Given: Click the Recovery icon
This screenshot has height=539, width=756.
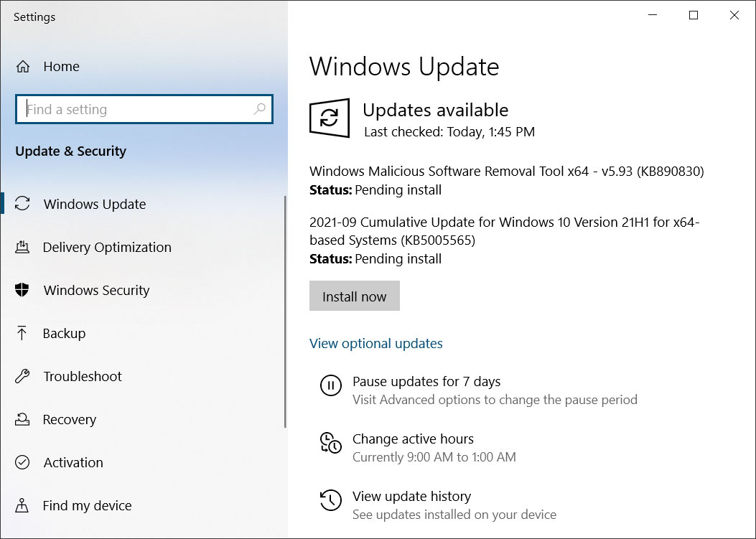Looking at the screenshot, I should pyautogui.click(x=22, y=419).
